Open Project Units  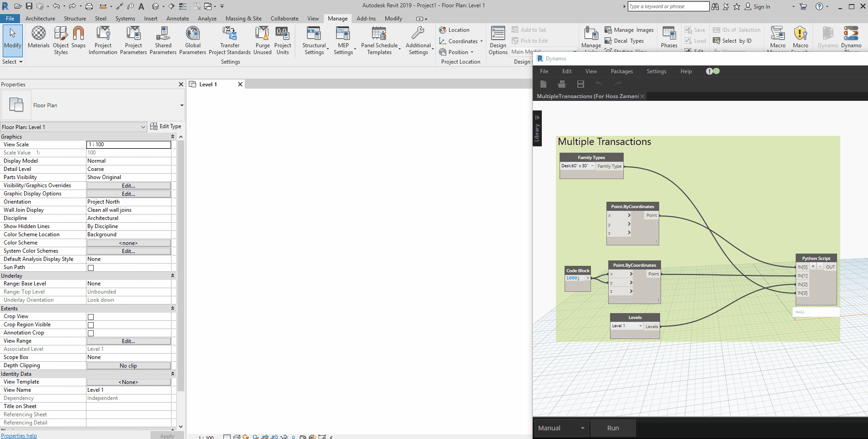(283, 40)
